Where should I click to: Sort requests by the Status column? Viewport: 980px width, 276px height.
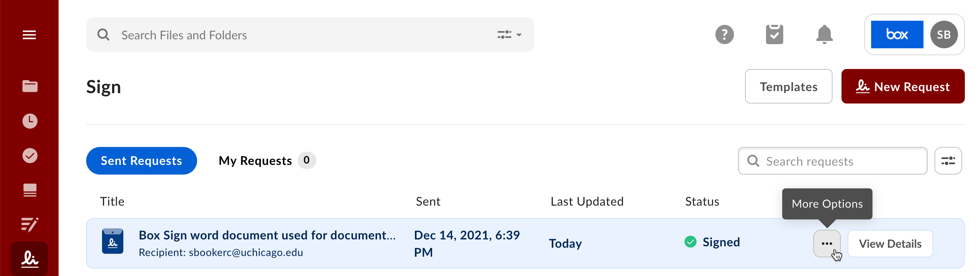(702, 201)
